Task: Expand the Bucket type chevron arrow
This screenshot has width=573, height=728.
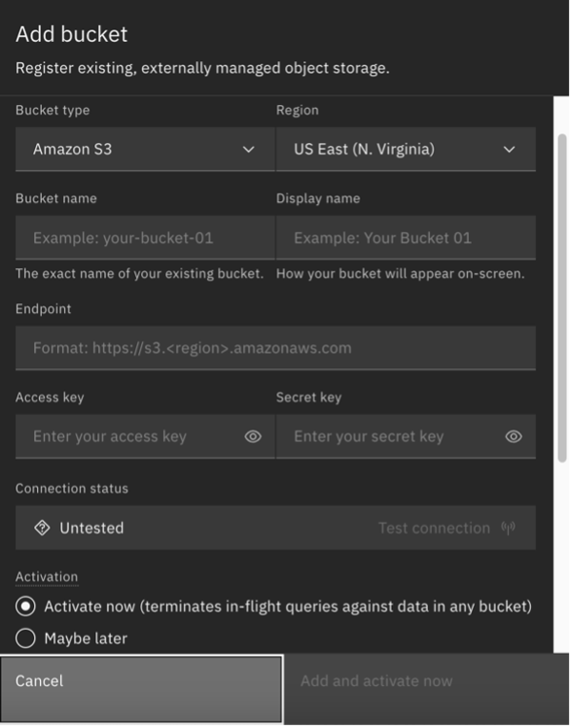Action: click(249, 150)
